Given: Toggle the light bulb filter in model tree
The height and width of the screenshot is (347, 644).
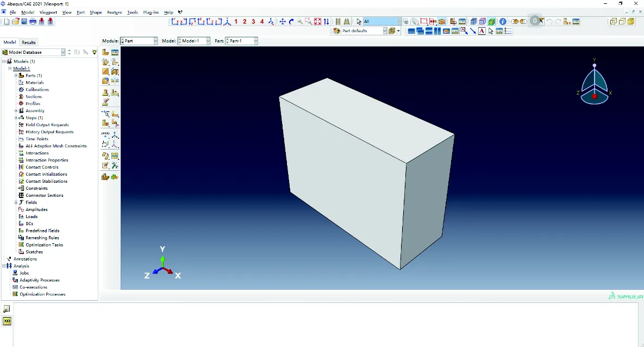Looking at the screenshot, I should (x=95, y=52).
